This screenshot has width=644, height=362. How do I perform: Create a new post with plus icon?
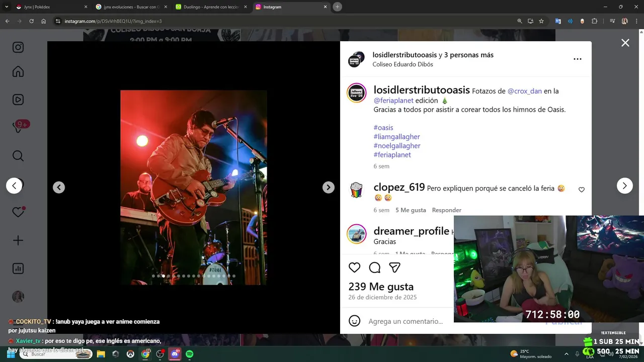pyautogui.click(x=18, y=240)
